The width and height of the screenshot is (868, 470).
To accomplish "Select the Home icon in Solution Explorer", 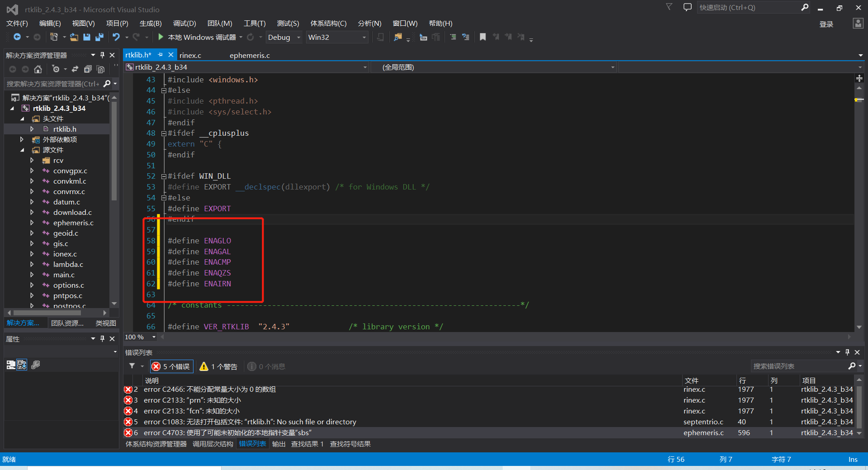I will tap(38, 70).
